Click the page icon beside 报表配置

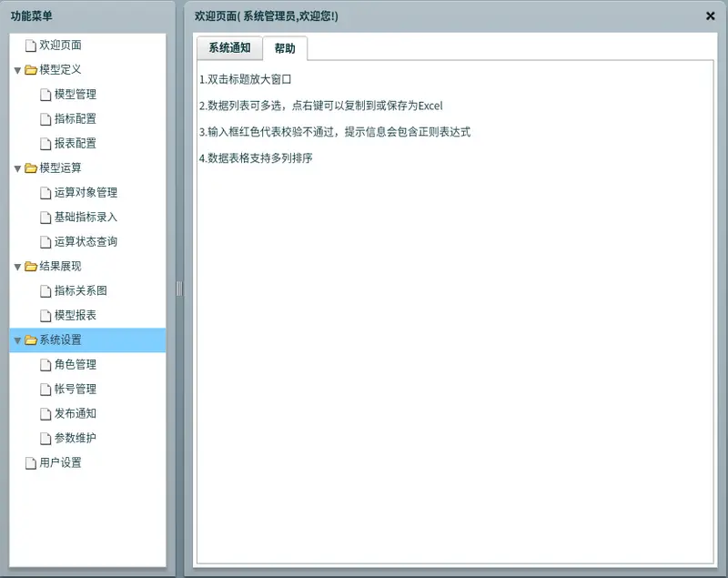46,143
